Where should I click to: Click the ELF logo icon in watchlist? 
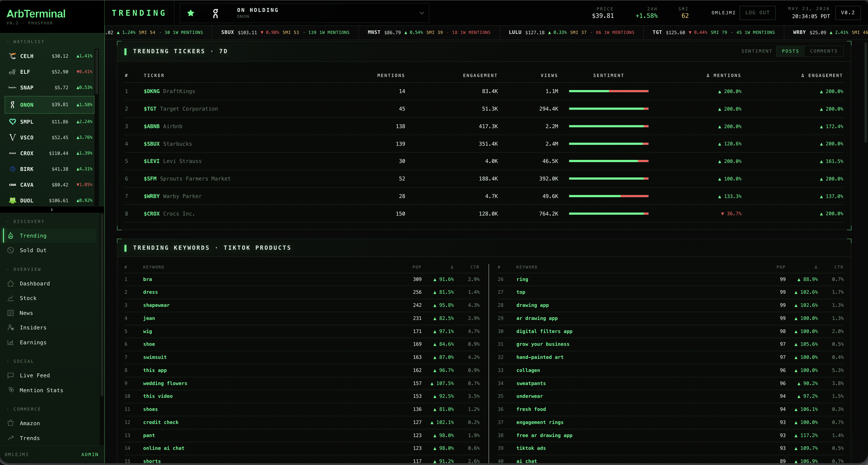coord(12,72)
